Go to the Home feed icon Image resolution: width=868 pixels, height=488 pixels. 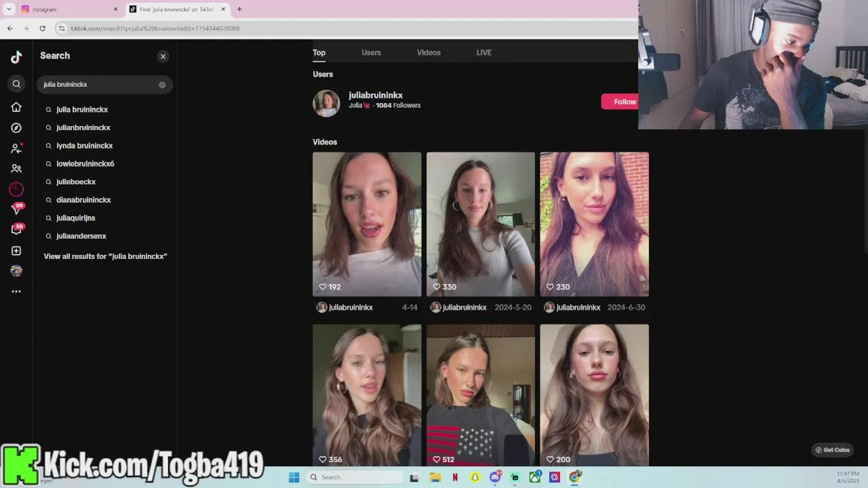tap(16, 107)
